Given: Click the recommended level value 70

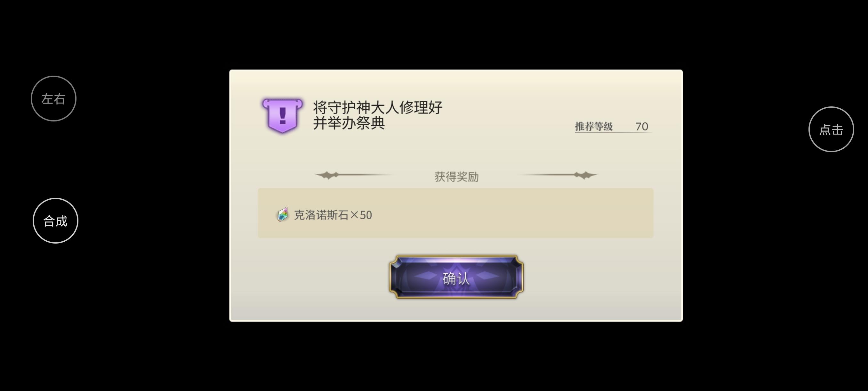Looking at the screenshot, I should (642, 127).
